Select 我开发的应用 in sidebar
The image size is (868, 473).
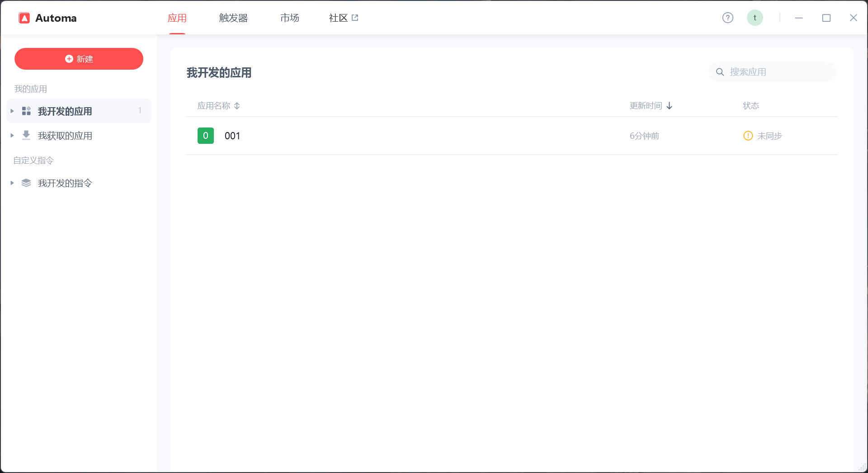(79, 111)
